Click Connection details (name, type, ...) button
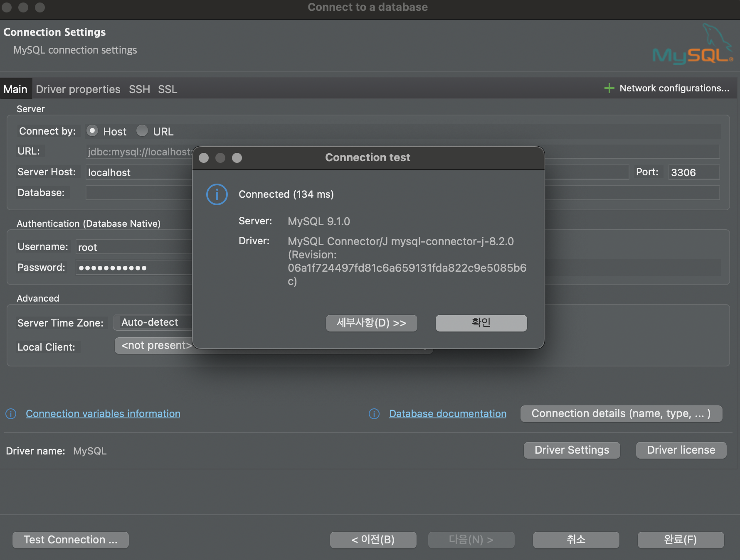 coord(622,414)
